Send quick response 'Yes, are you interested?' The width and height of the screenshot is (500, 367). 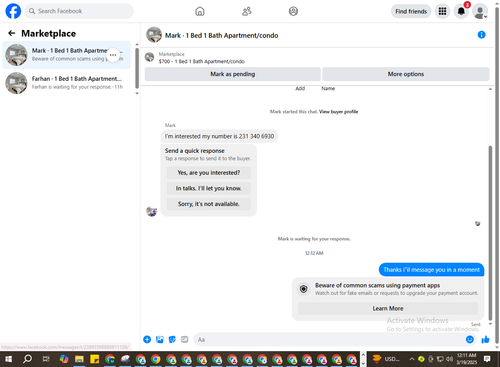[x=209, y=173]
